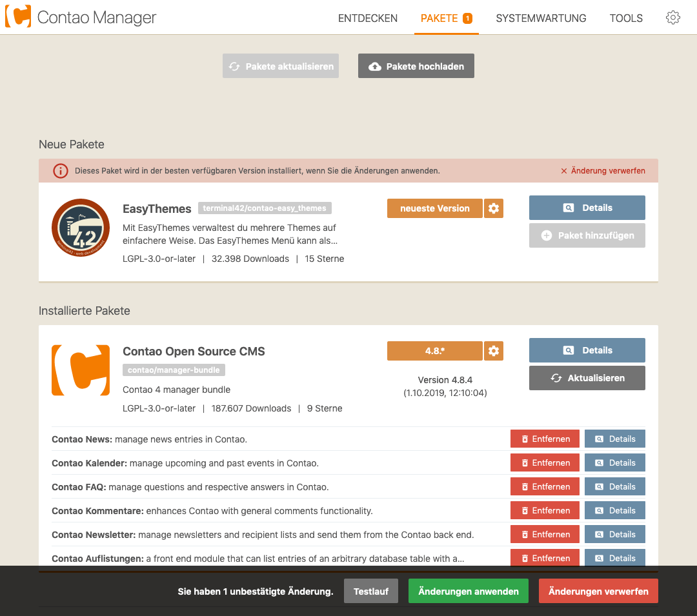Remove Contao Auflistungen via Entfernen
Viewport: 697px width, 616px height.
point(545,558)
